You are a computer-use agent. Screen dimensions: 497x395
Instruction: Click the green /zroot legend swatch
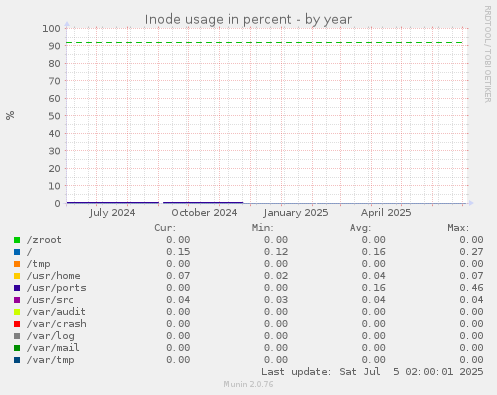(x=17, y=240)
